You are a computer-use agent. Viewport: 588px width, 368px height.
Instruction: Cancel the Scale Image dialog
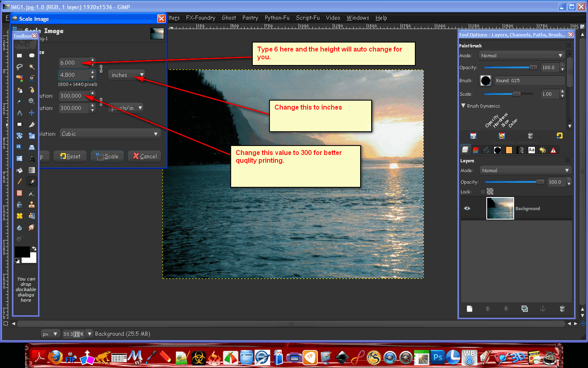[x=145, y=156]
